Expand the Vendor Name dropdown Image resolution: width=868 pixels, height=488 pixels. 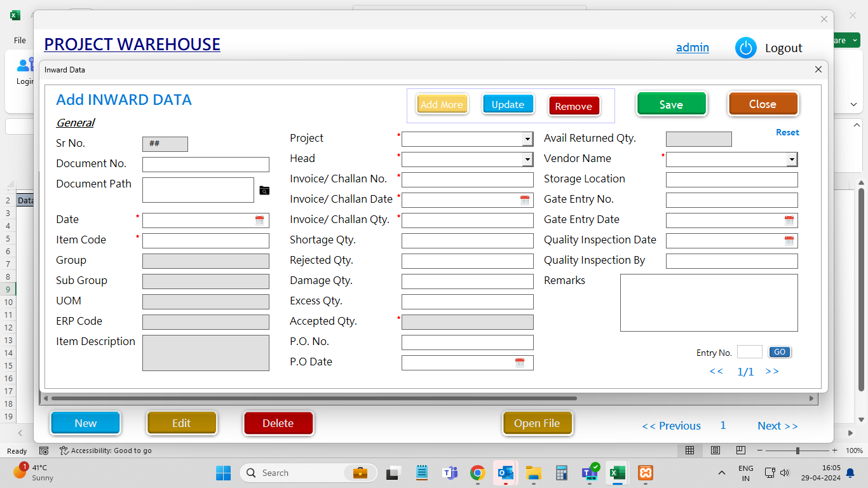792,159
